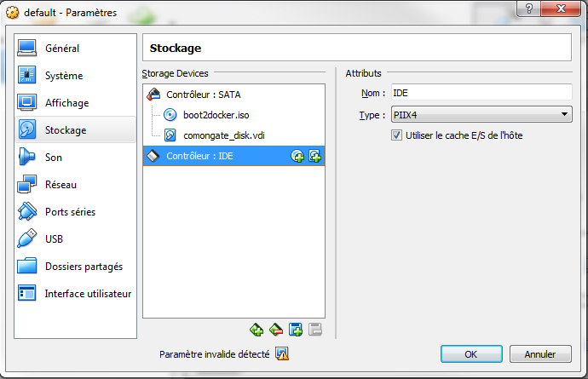Open the Ports séries section
Image resolution: width=588 pixels, height=379 pixels.
click(75, 212)
